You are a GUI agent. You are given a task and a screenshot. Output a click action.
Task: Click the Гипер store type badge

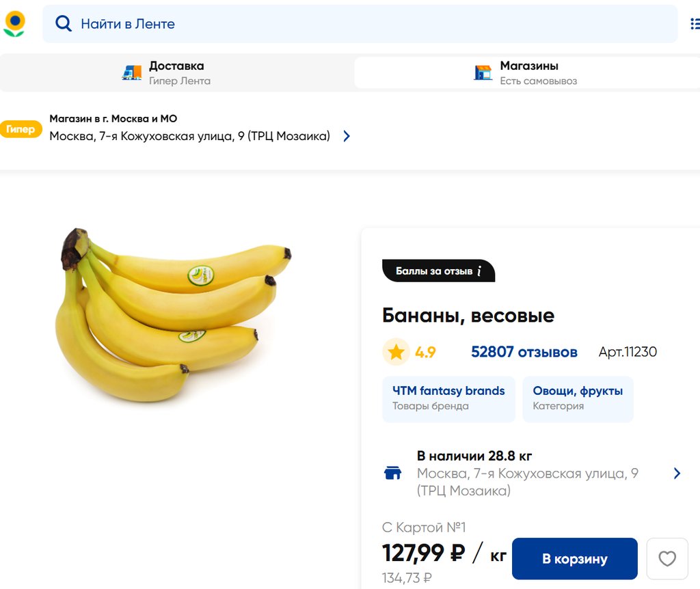(x=21, y=129)
